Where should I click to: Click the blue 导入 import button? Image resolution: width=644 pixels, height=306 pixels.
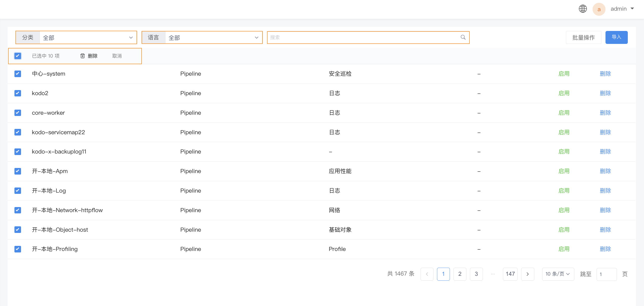616,37
